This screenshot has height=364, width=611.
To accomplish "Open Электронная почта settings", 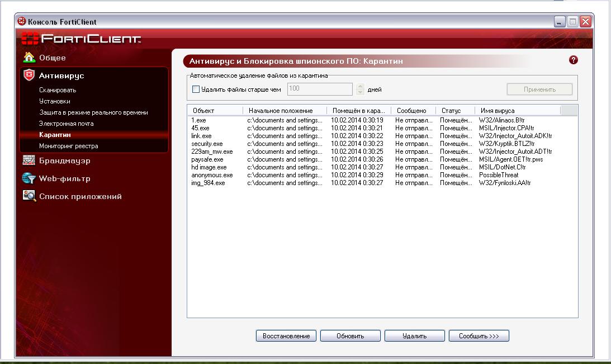I will coord(67,124).
